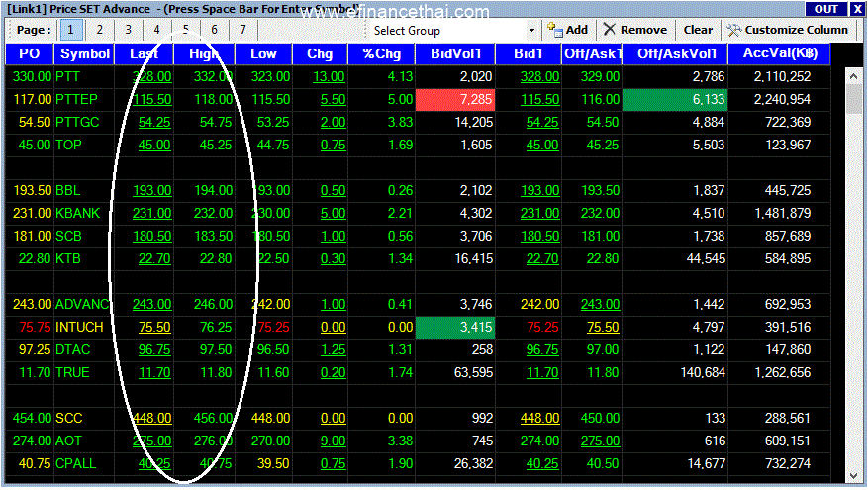This screenshot has width=868, height=490.
Task: Click INTUCH Low price 75.25
Action: [273, 327]
